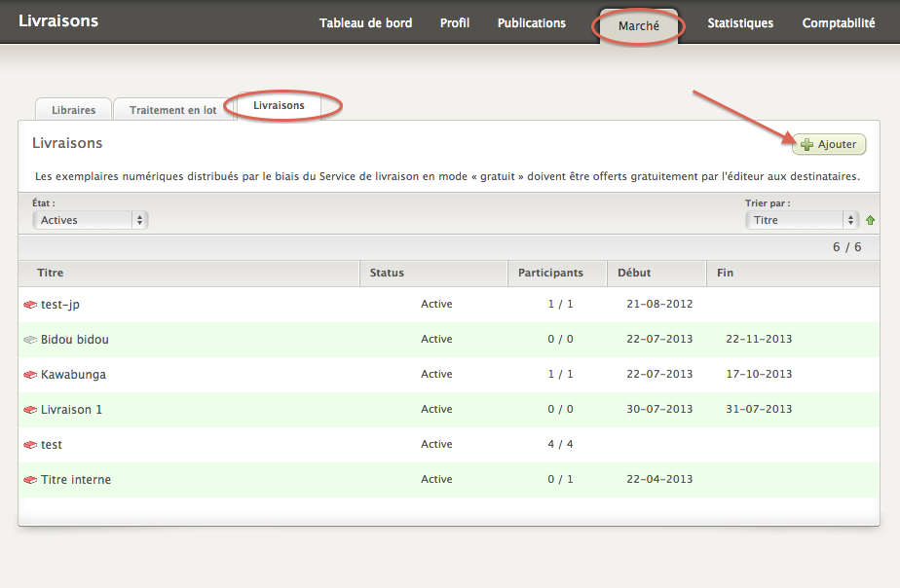Click the book icon next to Kawabunga
The height and width of the screenshot is (588, 900).
tap(29, 375)
